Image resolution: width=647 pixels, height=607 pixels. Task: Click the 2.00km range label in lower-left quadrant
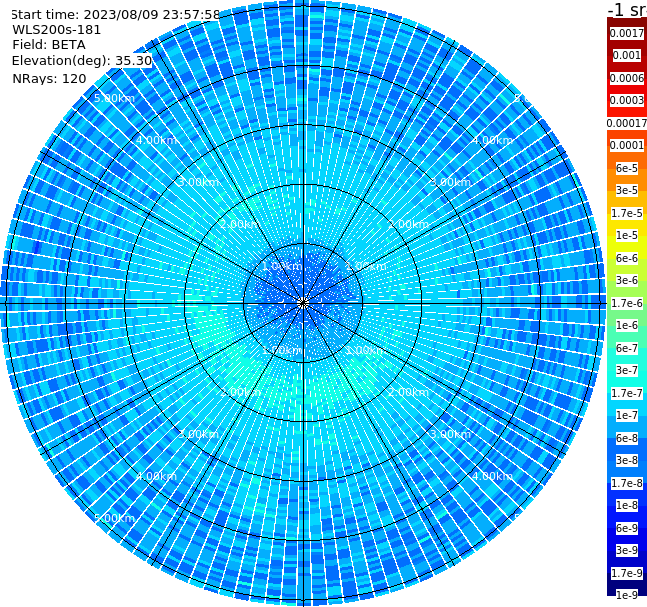click(x=240, y=392)
